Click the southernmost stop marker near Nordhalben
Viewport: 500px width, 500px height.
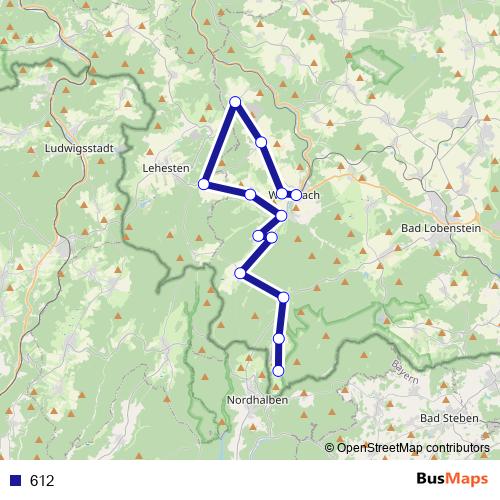278,371
